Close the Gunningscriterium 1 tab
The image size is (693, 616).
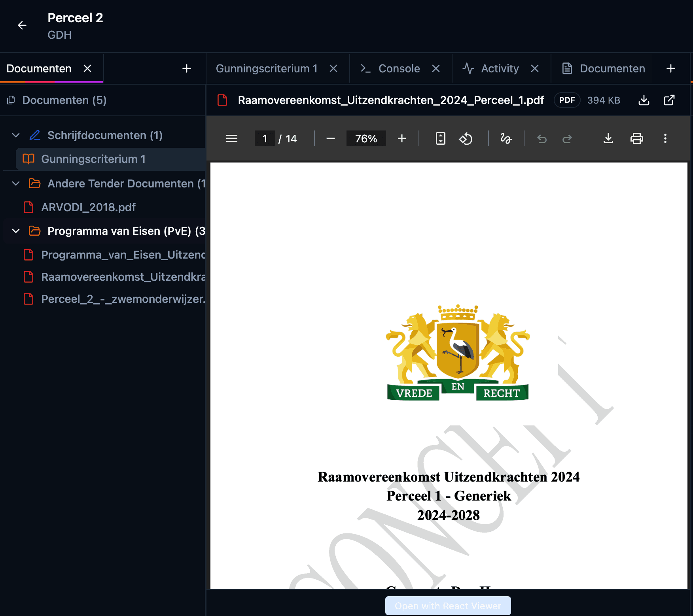(x=333, y=68)
